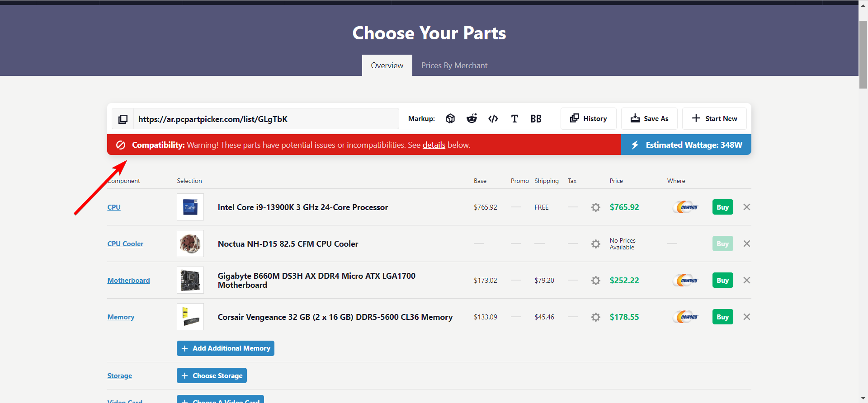Open the Memory component link
Image resolution: width=868 pixels, height=403 pixels.
pos(121,317)
